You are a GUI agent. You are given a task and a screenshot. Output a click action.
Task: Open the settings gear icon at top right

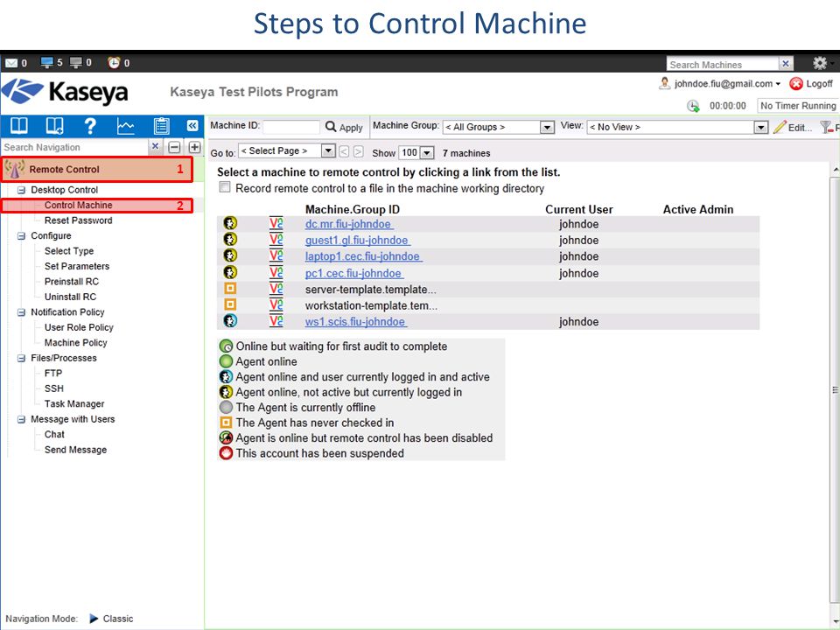[819, 63]
